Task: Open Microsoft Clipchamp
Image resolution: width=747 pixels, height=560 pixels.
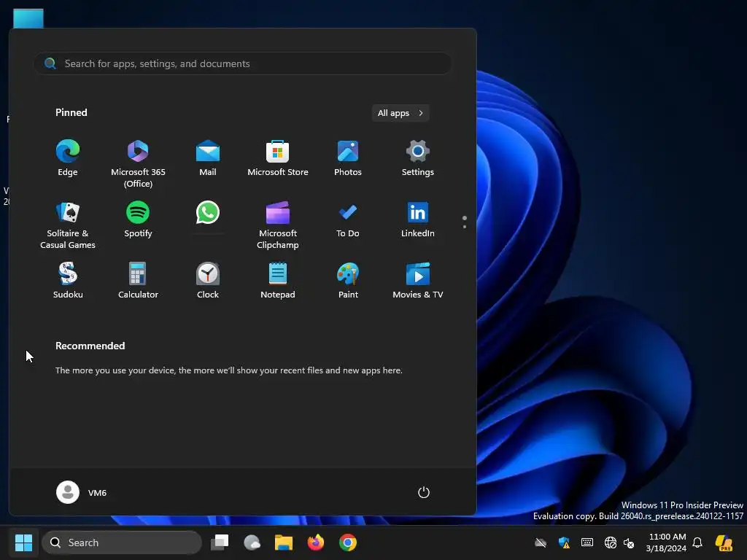Action: [x=278, y=225]
